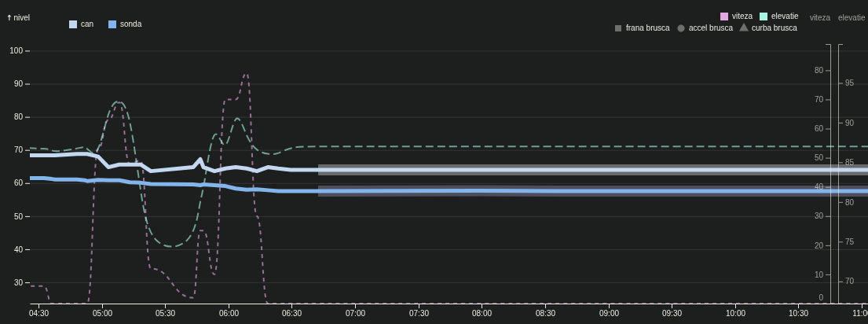The height and width of the screenshot is (324, 868).
Task: Select the 'accel brusca' legend text
Action: point(710,28)
